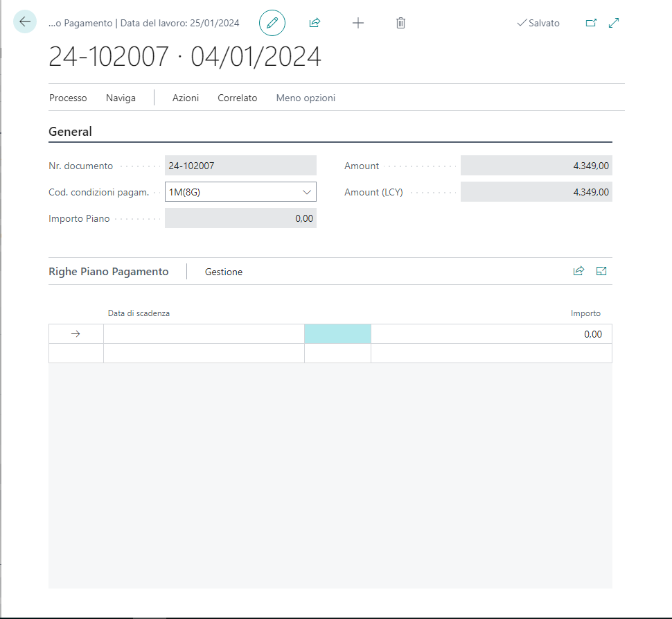Open the Naviga menu
Viewport: 672px width, 619px height.
pyautogui.click(x=121, y=98)
